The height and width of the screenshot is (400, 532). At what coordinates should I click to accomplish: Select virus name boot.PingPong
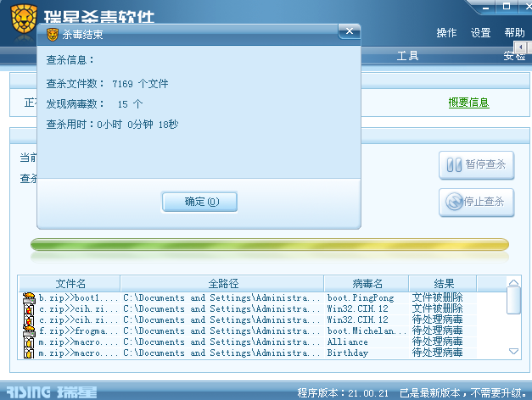(x=361, y=298)
